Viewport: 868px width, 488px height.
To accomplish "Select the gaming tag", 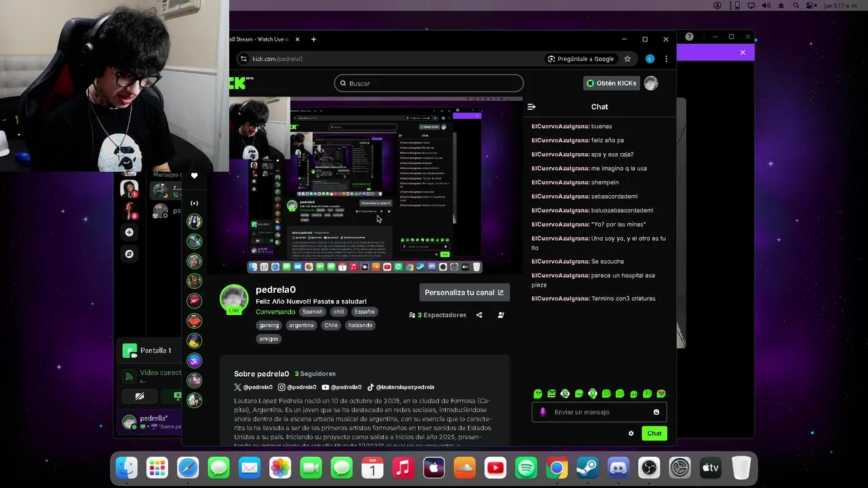I will pos(269,325).
